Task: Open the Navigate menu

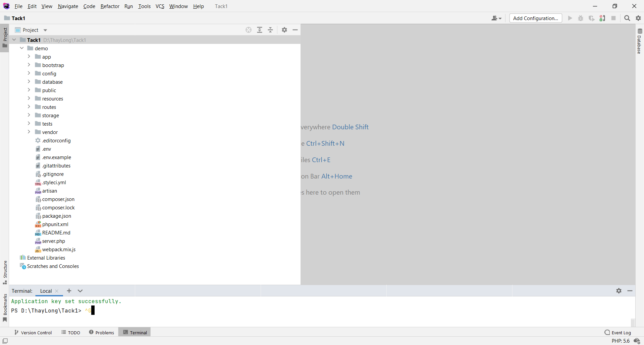Action: pos(68,6)
